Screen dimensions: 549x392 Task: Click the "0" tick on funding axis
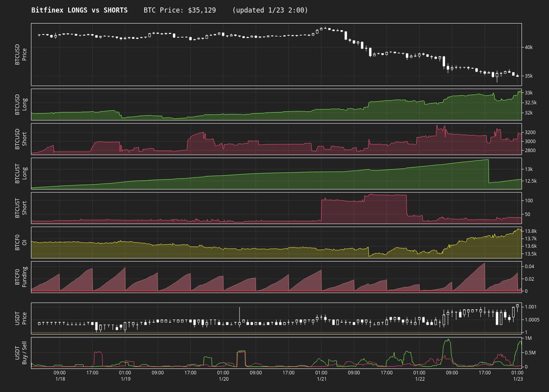526,291
